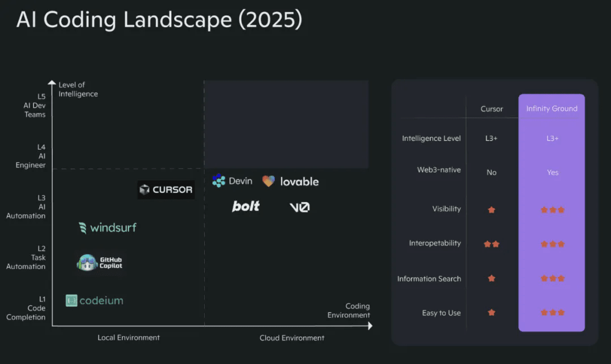Click the Devin logo
Viewport: 611px width, 364px height.
coord(233,181)
